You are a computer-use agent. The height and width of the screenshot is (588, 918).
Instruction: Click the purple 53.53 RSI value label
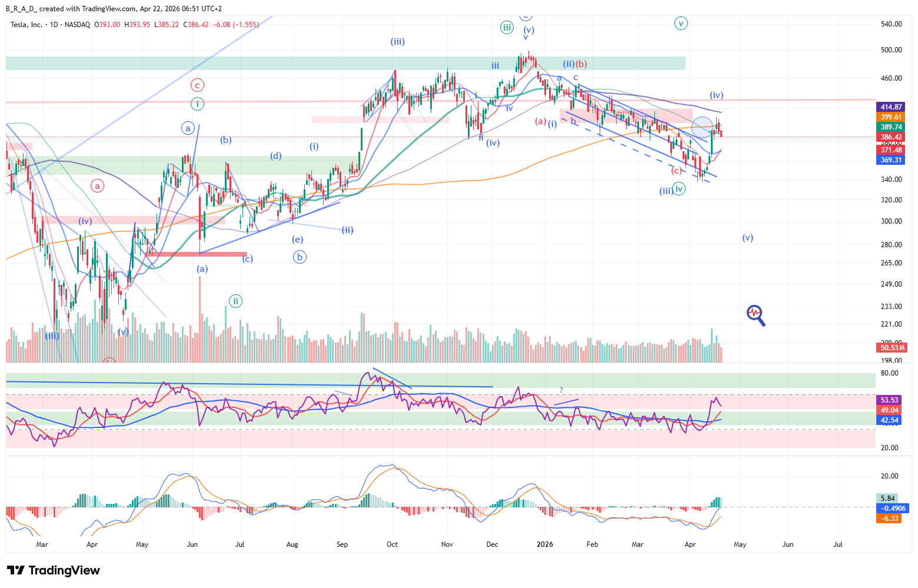click(889, 400)
